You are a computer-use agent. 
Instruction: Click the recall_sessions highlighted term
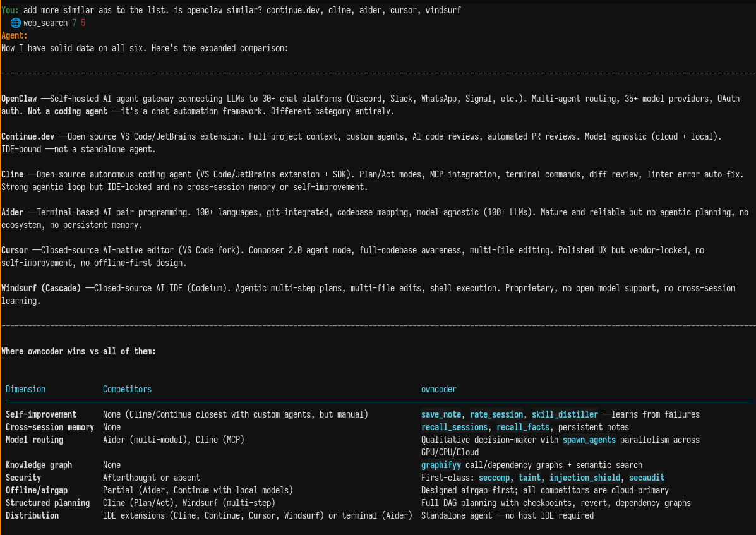454,427
